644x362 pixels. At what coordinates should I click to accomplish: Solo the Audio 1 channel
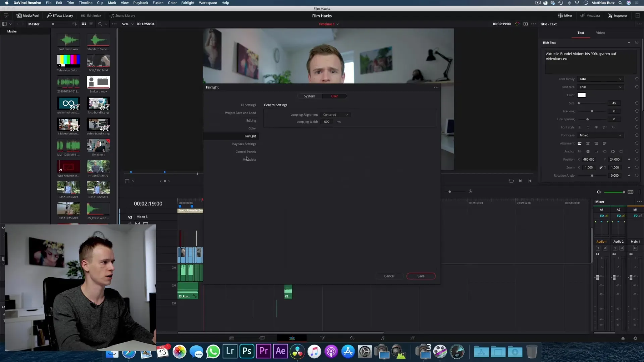[x=598, y=248]
